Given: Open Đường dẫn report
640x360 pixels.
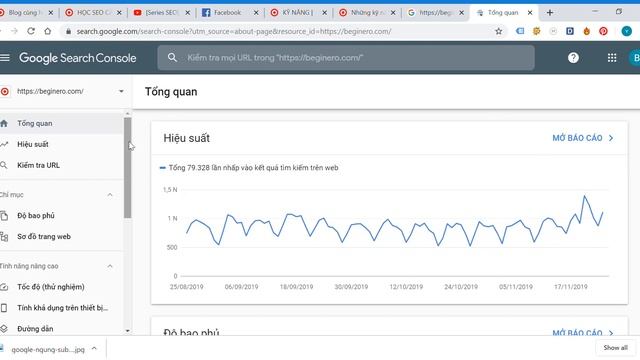Looking at the screenshot, I should tap(61, 329).
